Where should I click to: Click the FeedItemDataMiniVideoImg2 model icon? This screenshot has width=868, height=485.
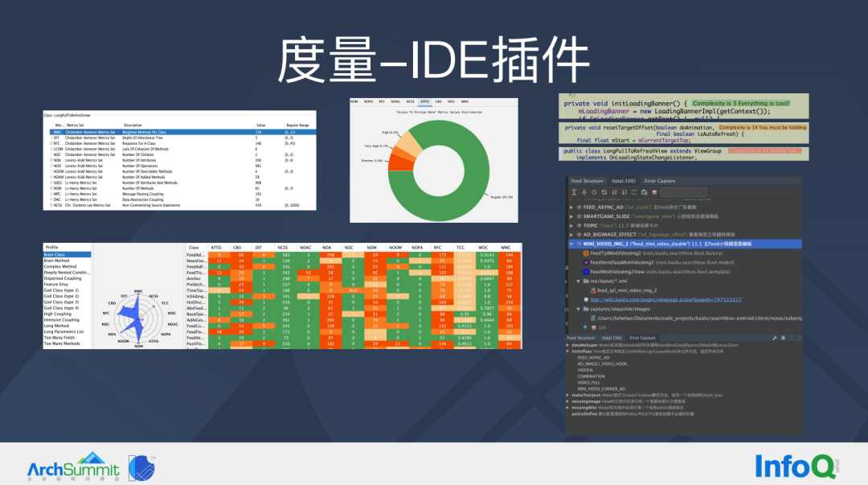point(585,262)
